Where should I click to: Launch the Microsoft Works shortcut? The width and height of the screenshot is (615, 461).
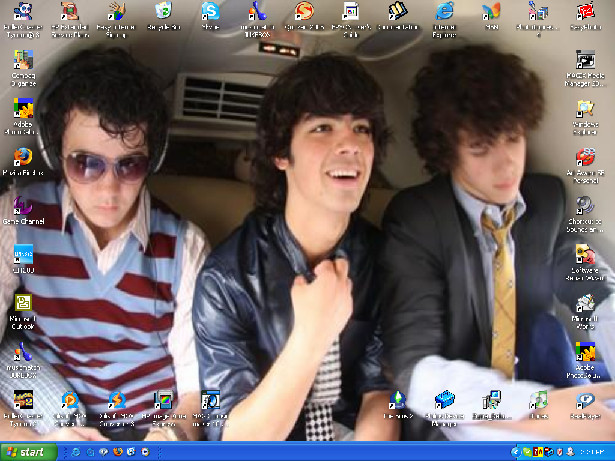[585, 303]
